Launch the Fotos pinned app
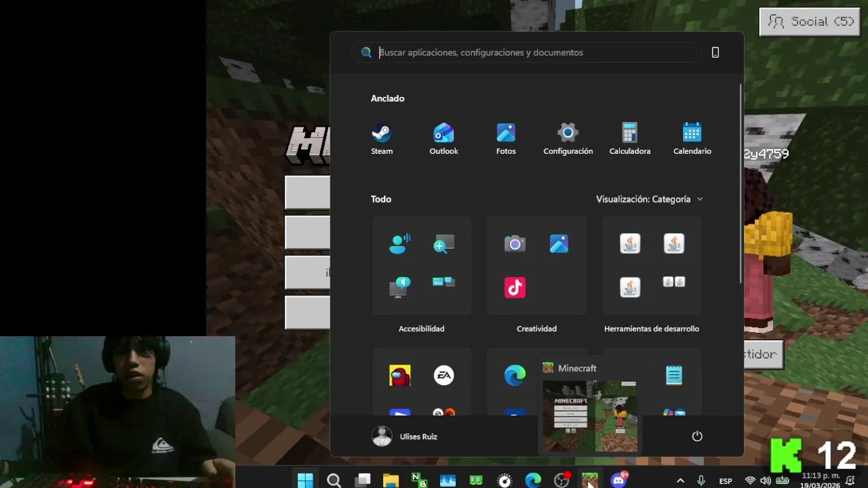868x488 pixels. pyautogui.click(x=506, y=139)
